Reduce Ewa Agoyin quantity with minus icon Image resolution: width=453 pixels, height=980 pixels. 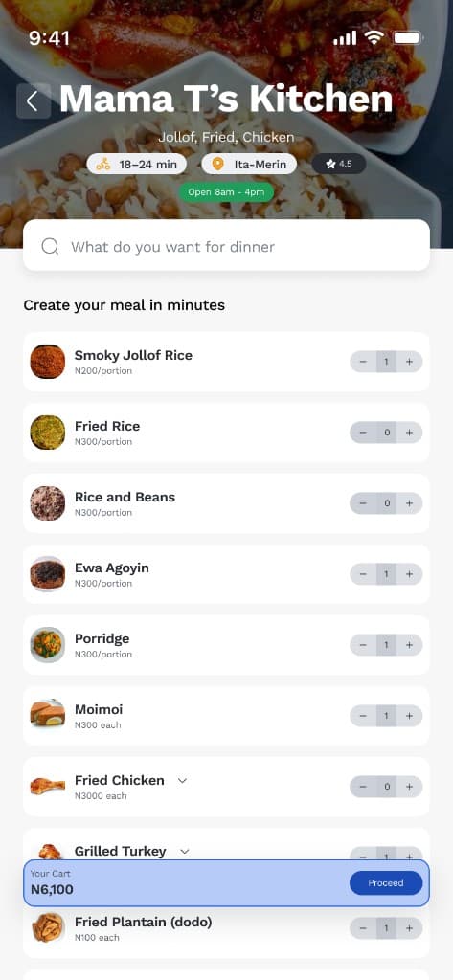pyautogui.click(x=363, y=574)
